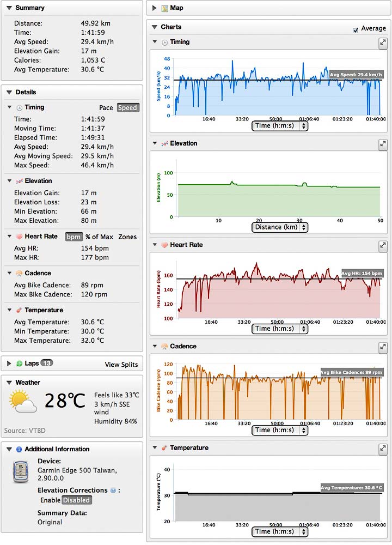
Task: Show heart rate as % of Max
Action: point(99,237)
